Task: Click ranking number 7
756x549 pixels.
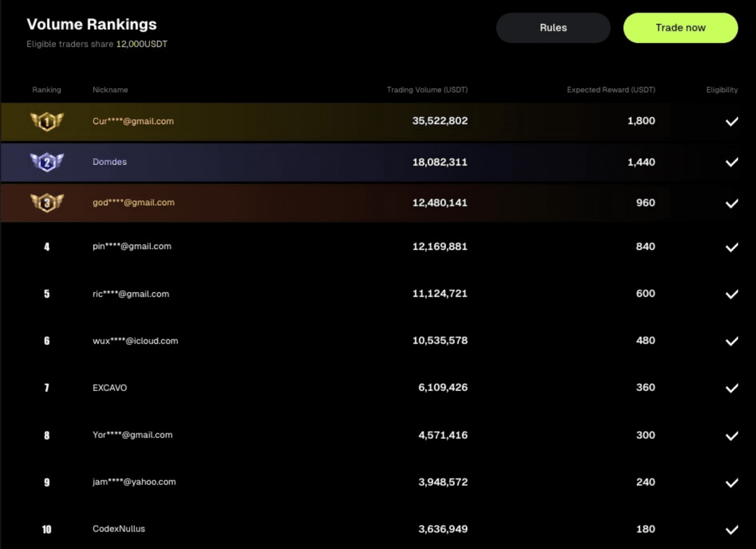Action: coord(47,388)
